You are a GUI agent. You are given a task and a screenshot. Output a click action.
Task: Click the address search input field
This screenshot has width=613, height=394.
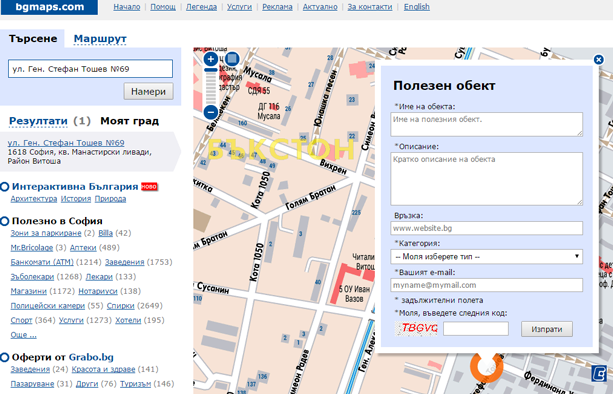point(90,69)
